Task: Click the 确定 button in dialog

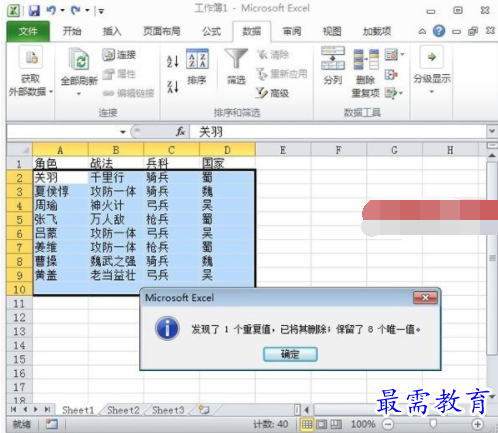Action: point(290,354)
